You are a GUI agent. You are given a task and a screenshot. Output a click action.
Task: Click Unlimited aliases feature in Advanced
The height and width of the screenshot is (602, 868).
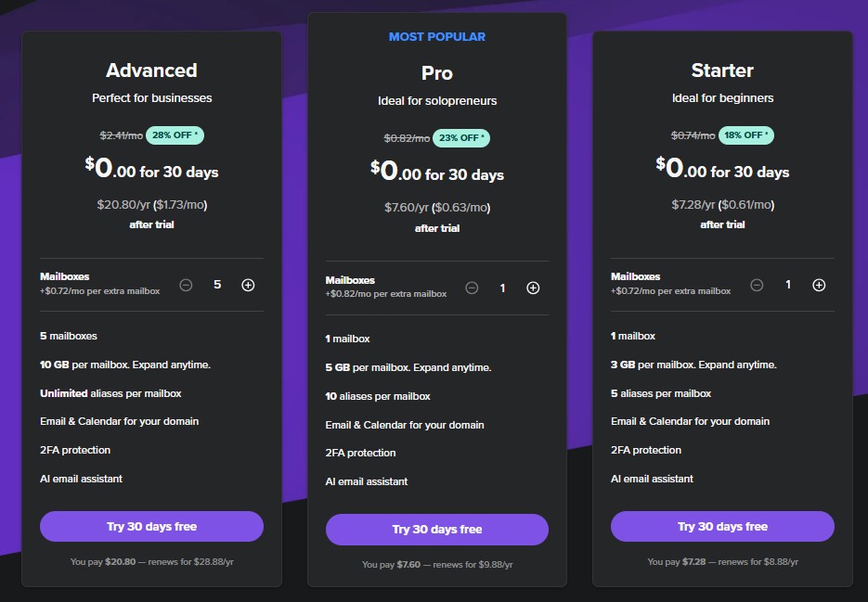110,393
